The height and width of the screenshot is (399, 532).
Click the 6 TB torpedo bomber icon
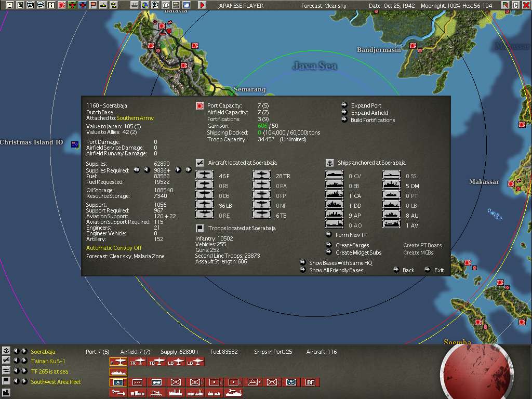[262, 215]
